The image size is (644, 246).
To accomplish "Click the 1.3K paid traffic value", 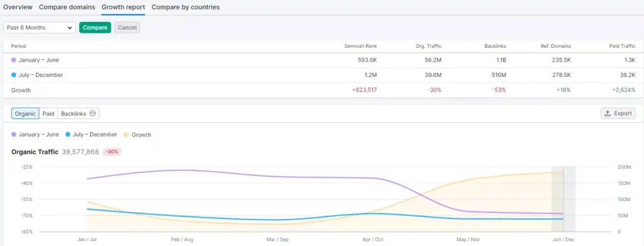I will click(630, 60).
